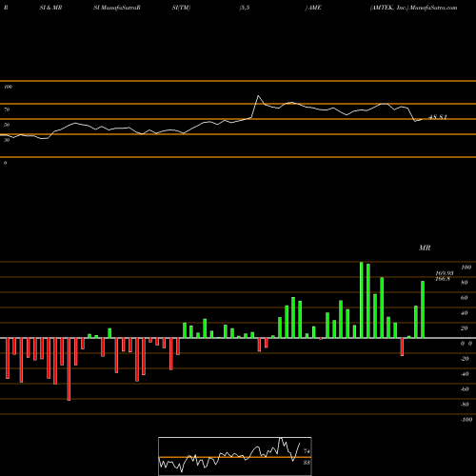The height and width of the screenshot is (476, 476).
Task: Click the MR axis label -100
Action: [x=466, y=420]
